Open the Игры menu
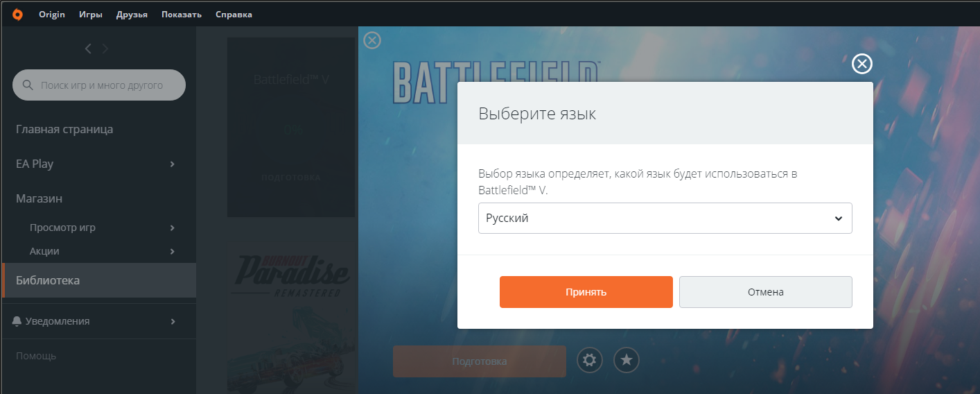980x394 pixels. (x=91, y=15)
